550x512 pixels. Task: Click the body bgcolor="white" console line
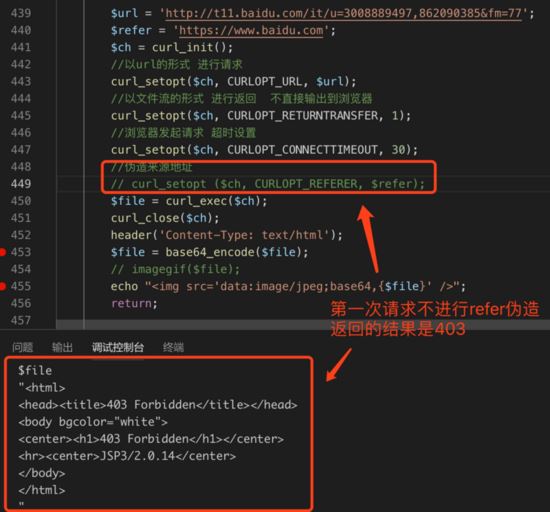93,422
